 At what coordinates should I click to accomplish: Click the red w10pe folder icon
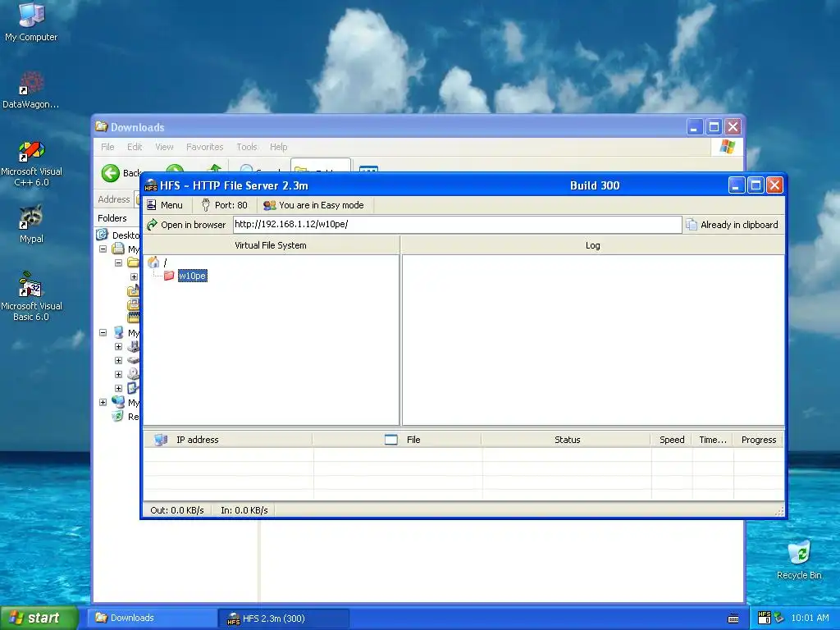[x=169, y=276]
